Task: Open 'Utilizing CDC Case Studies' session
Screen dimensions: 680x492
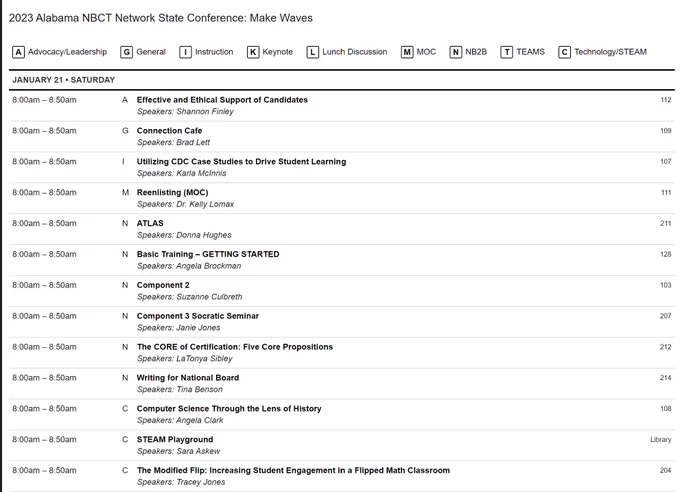Action: (241, 161)
